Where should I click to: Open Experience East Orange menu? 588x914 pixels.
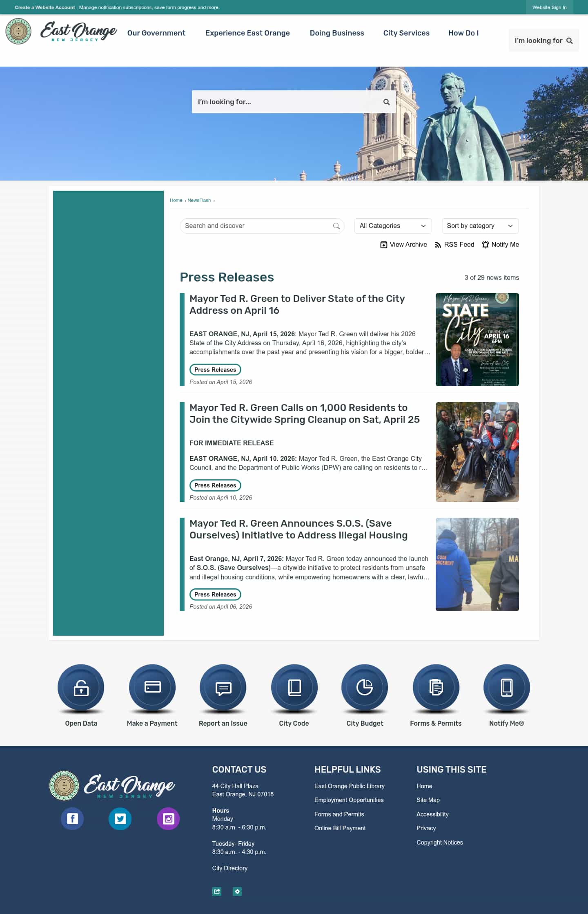[x=247, y=33]
